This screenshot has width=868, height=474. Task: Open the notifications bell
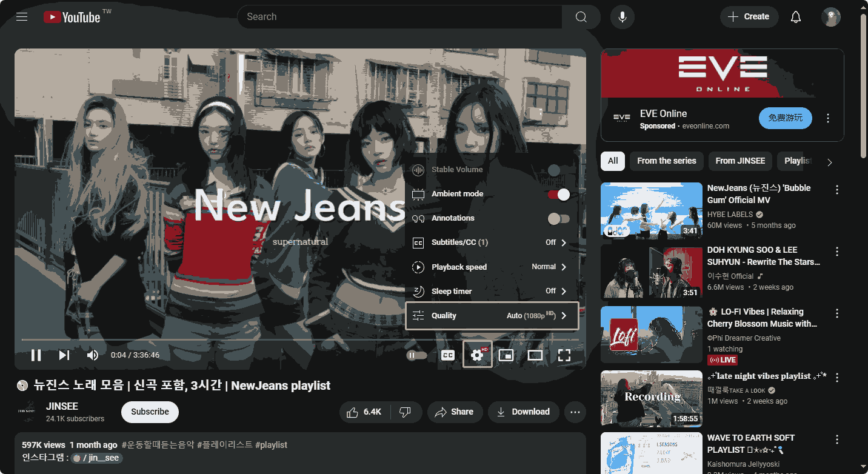[x=796, y=17]
